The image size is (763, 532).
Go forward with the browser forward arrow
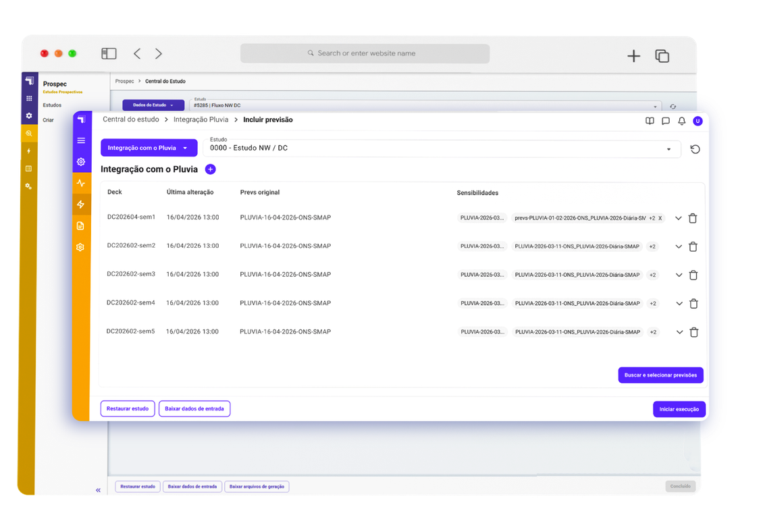159,53
